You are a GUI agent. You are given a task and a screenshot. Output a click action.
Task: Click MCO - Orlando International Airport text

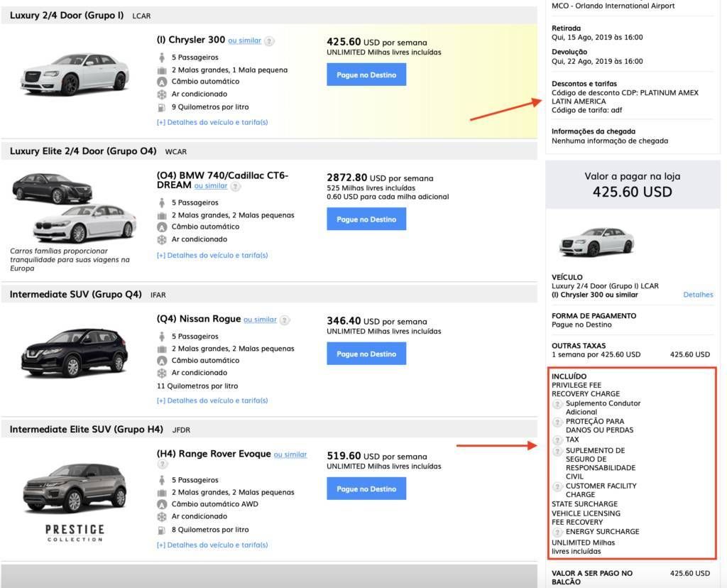click(613, 6)
